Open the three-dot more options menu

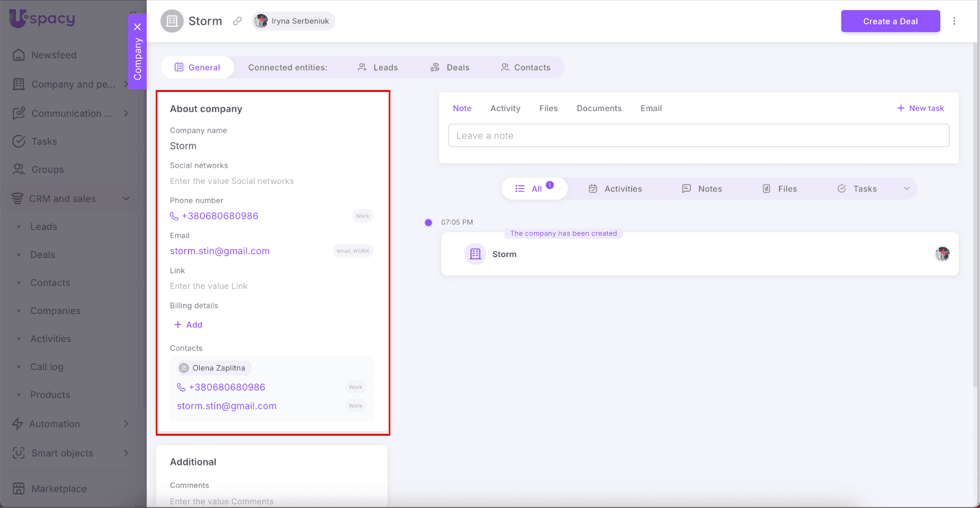(954, 21)
